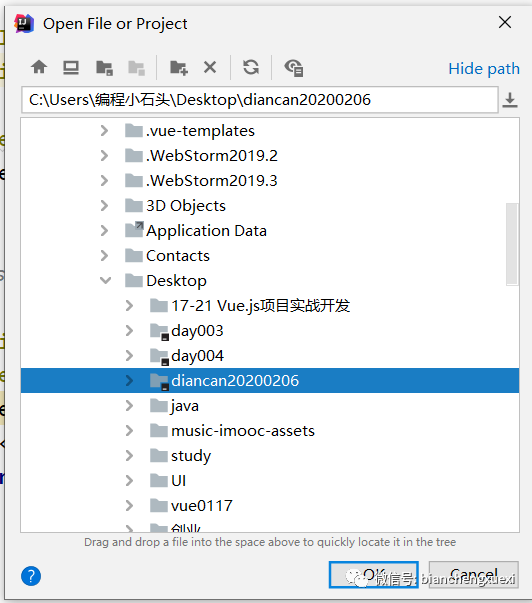Viewport: 532px width, 603px height.
Task: Select Application Data shortcut folder
Action: tap(206, 231)
